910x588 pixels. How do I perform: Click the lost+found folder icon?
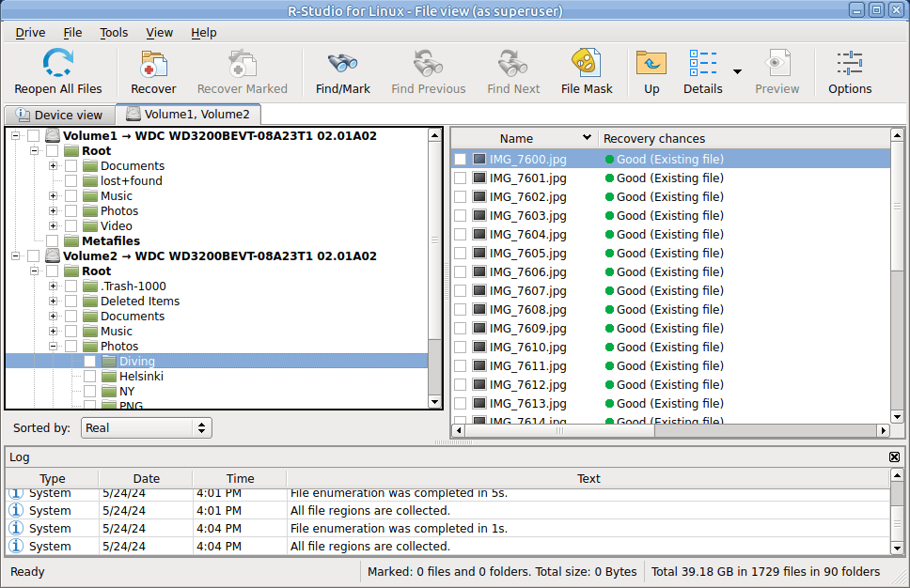click(90, 181)
